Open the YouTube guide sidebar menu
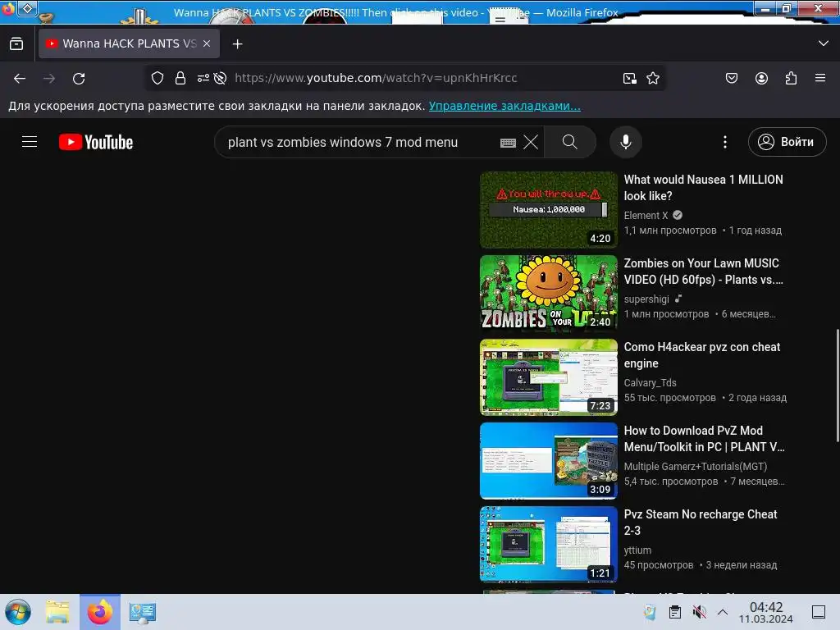 click(x=30, y=142)
